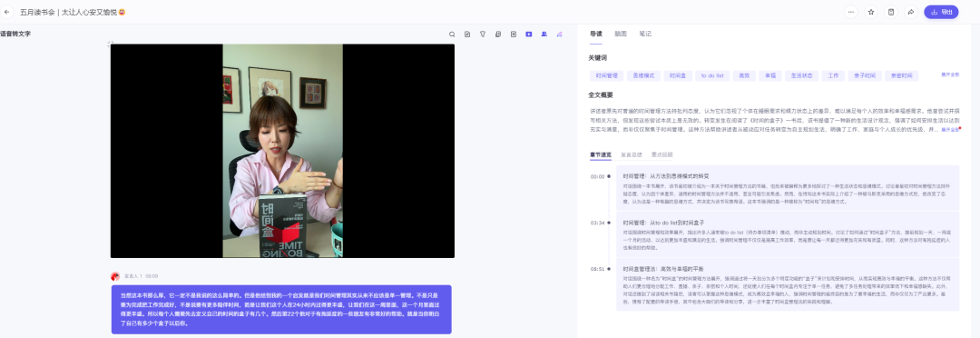This screenshot has height=338, width=980.
Task: Select the 高效 keyword tag
Action: 744,75
